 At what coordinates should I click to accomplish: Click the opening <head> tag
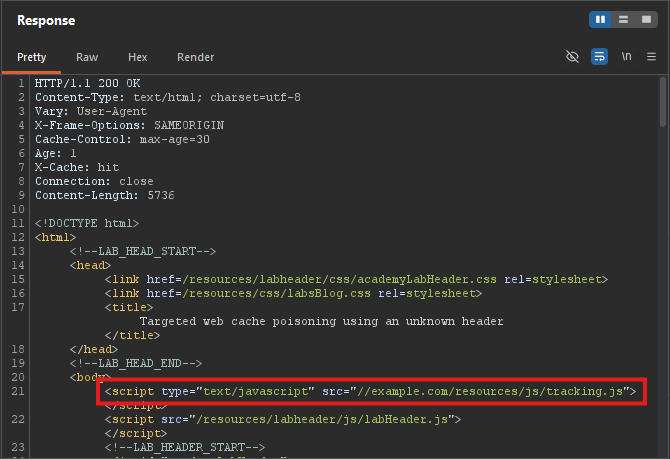coord(91,265)
